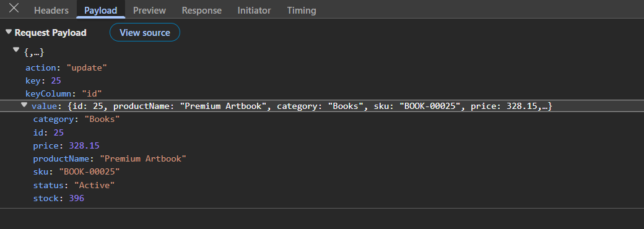Open the Timing tab

click(302, 11)
